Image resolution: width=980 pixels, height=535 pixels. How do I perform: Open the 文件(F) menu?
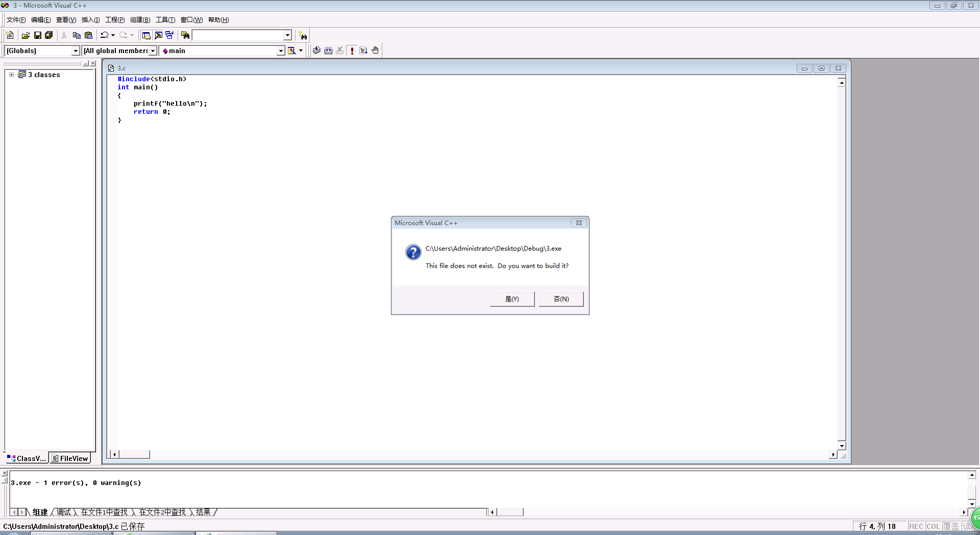[16, 20]
